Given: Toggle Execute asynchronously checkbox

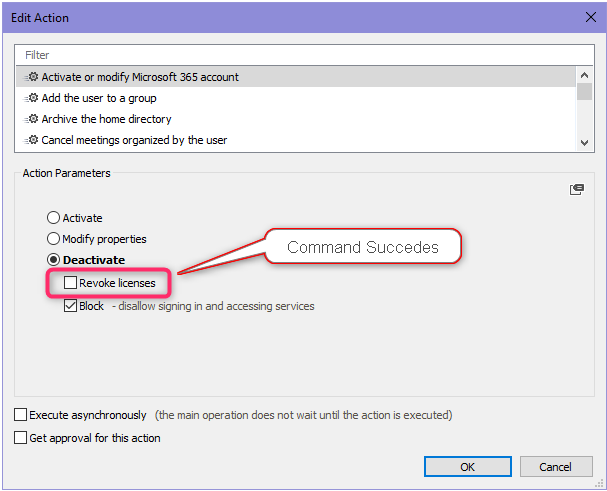Looking at the screenshot, I should coord(21,414).
